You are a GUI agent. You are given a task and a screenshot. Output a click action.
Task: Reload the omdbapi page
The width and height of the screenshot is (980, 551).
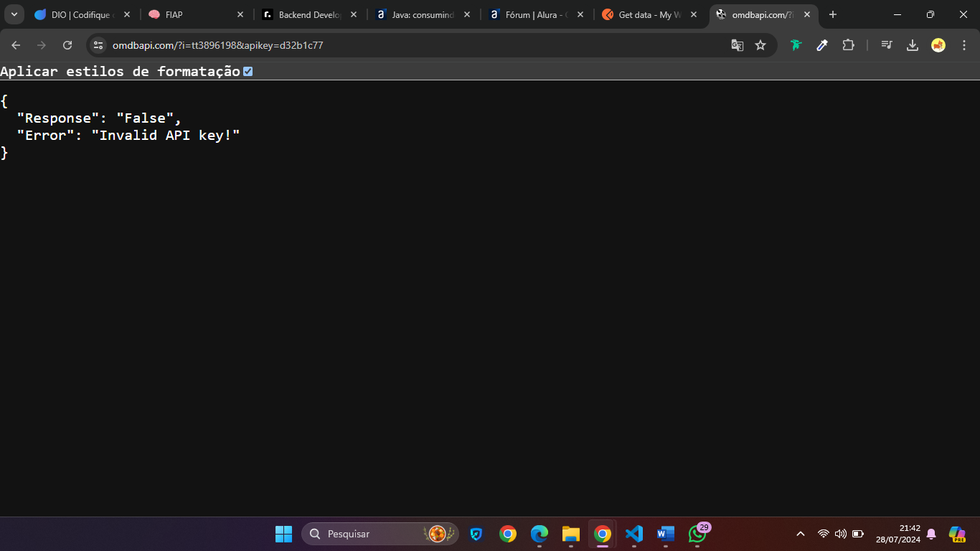67,45
